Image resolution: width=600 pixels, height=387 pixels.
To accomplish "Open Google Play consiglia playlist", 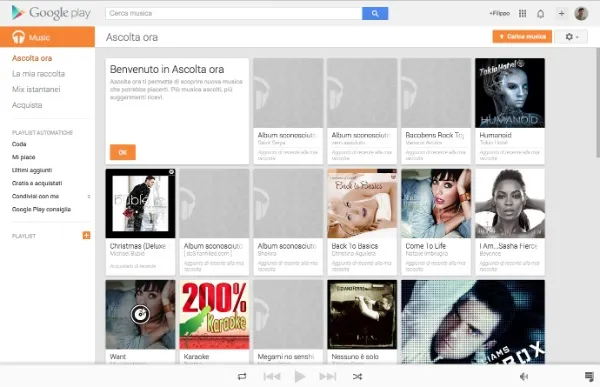I will coord(41,209).
